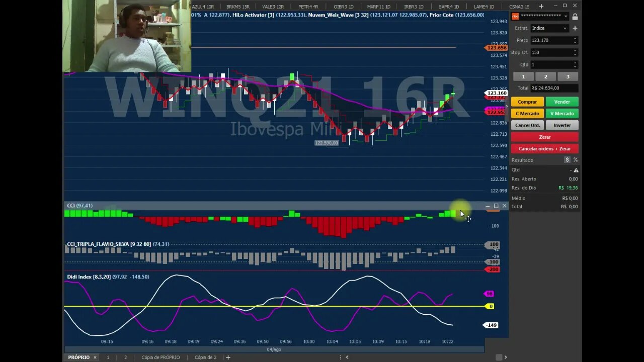Click the Comprar buy button
Screen dimensions: 644x362
[527, 102]
